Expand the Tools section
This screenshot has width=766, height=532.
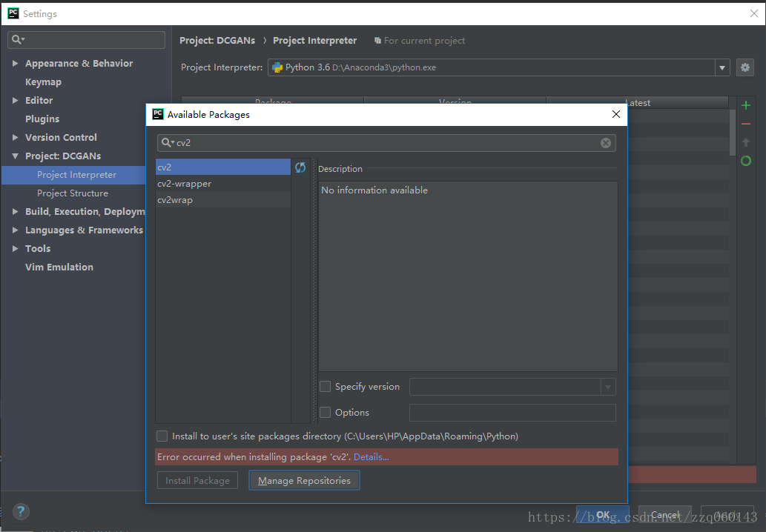coord(15,249)
